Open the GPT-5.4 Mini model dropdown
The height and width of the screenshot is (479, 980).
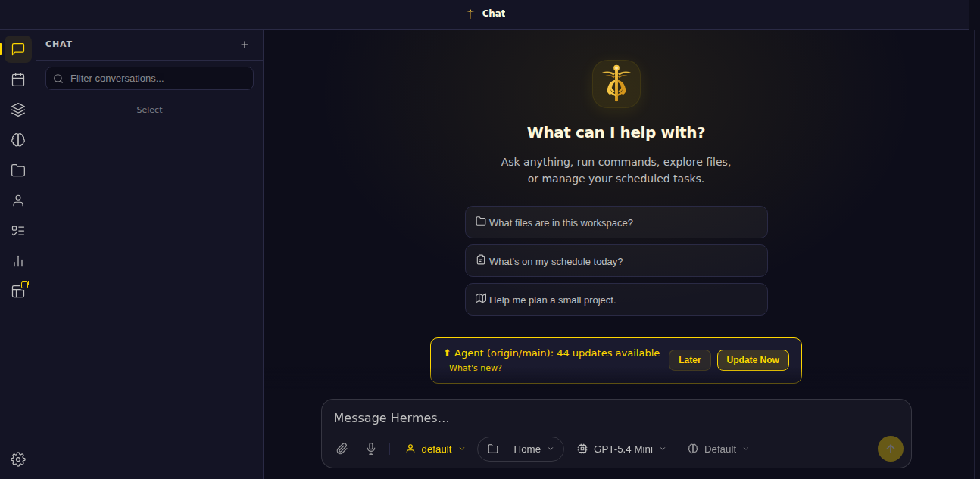(621, 449)
